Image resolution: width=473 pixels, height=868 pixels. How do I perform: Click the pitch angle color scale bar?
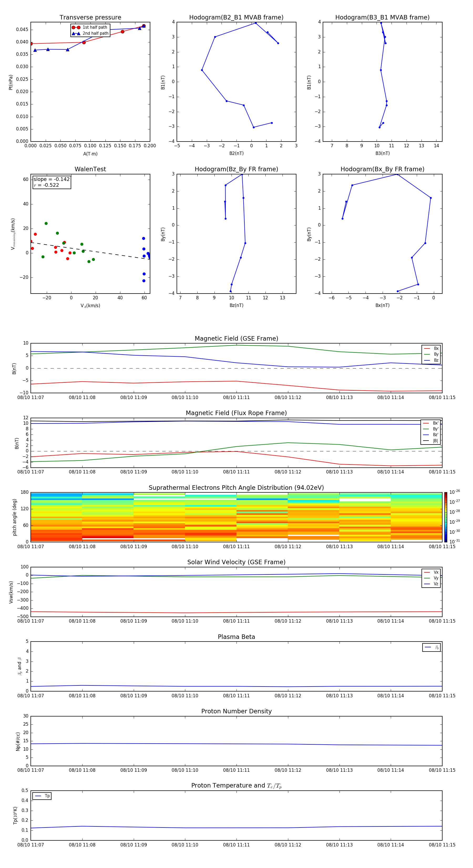pos(446,517)
